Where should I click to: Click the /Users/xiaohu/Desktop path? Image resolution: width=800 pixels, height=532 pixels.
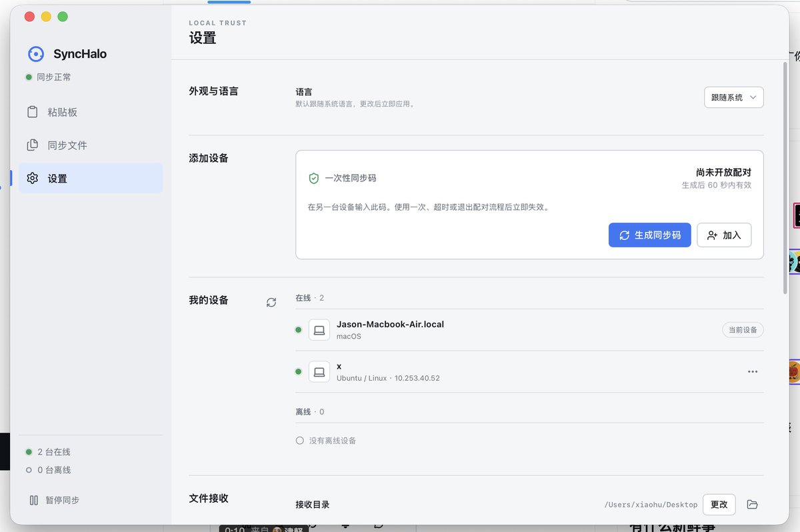coord(651,505)
